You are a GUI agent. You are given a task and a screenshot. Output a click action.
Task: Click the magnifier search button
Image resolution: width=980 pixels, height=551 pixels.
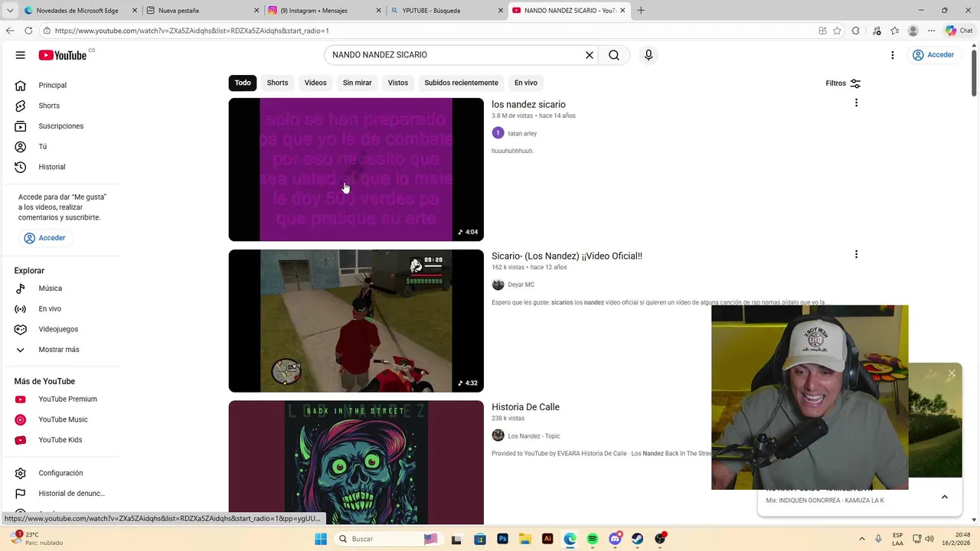[614, 55]
